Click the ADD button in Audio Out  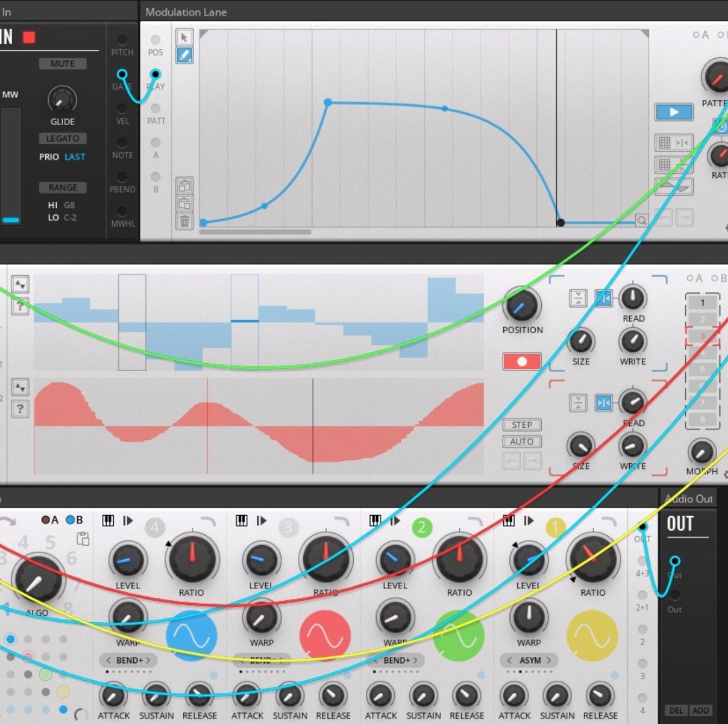click(701, 711)
